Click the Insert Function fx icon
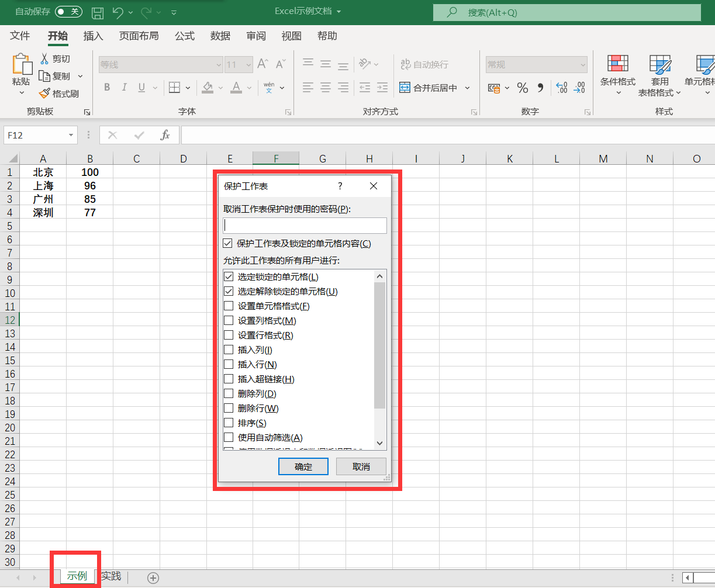 click(165, 135)
